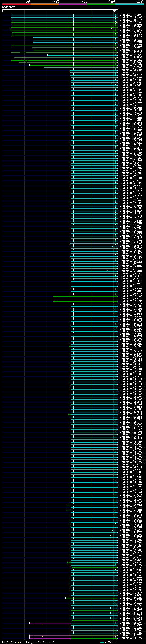The height and width of the screenshot is (644, 146).
Task: Click the purple ~60% identity legend segment
Action: pos(73,4)
